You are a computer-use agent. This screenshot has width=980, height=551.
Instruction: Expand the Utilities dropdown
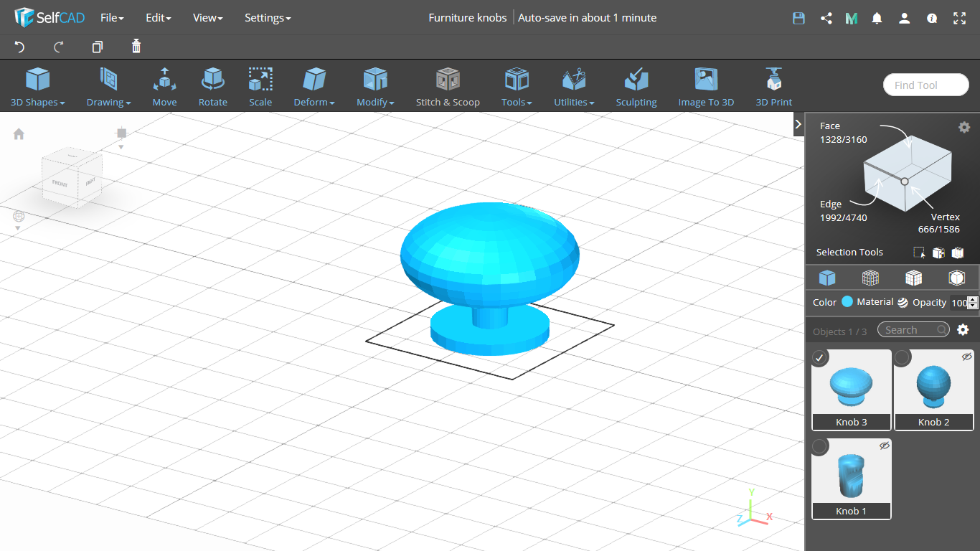[574, 87]
